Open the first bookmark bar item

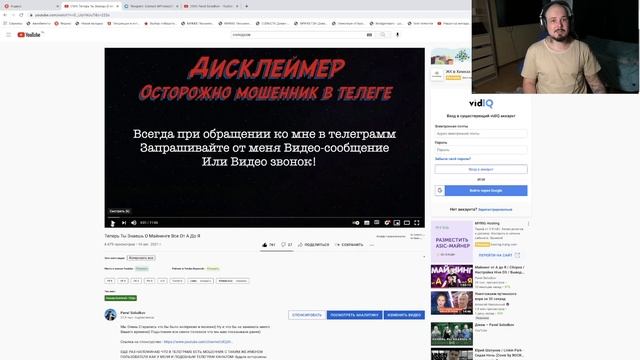tap(13, 23)
